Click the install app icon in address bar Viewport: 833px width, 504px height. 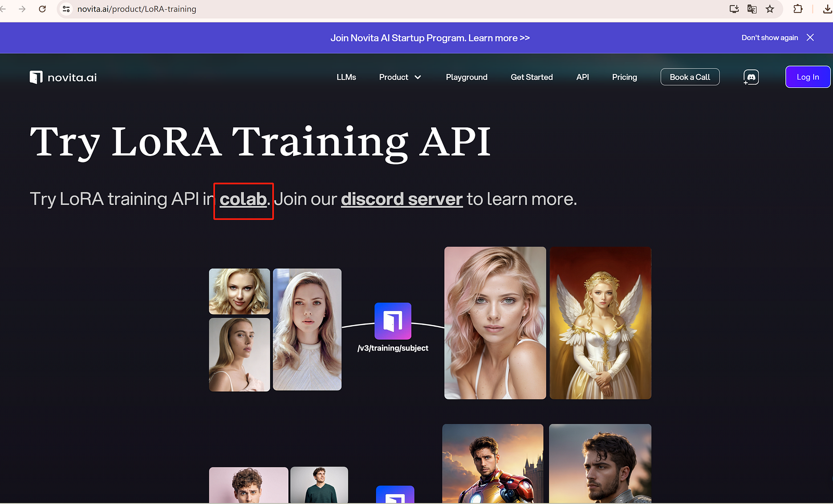(x=734, y=9)
